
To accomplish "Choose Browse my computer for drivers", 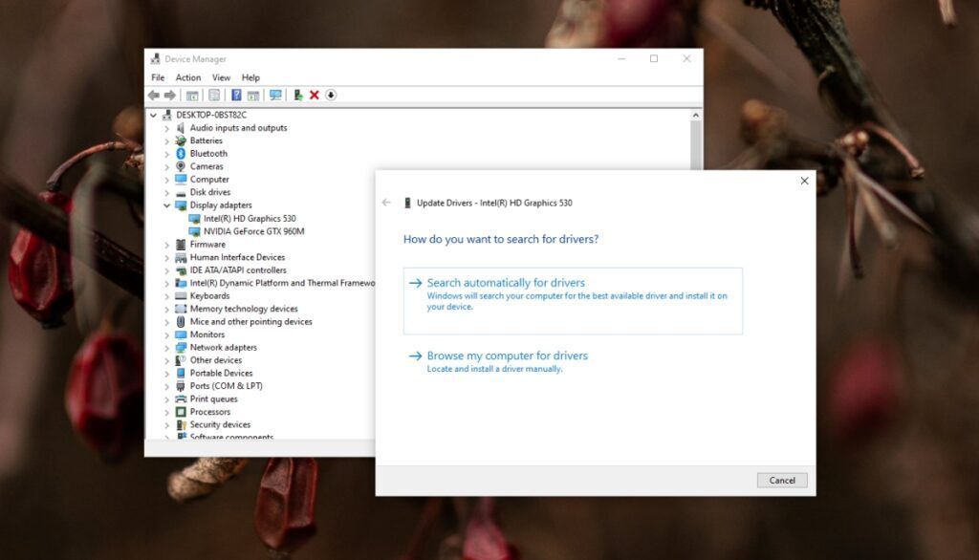I will click(x=507, y=355).
